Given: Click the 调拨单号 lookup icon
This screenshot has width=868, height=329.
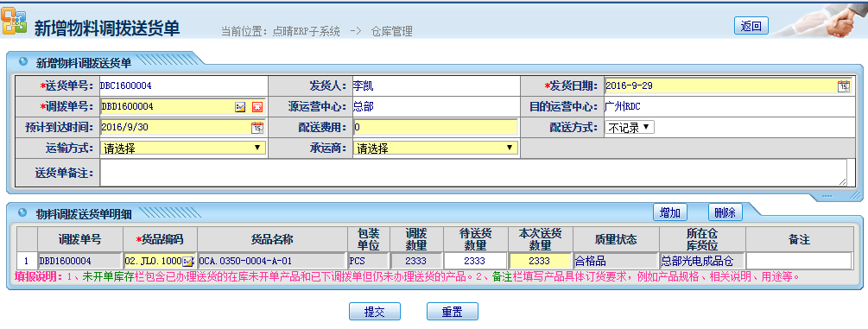Looking at the screenshot, I should click(240, 107).
